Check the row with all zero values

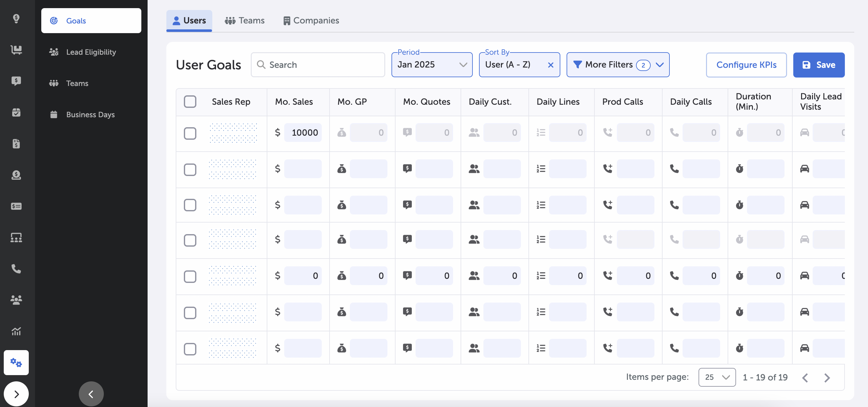coord(190,276)
